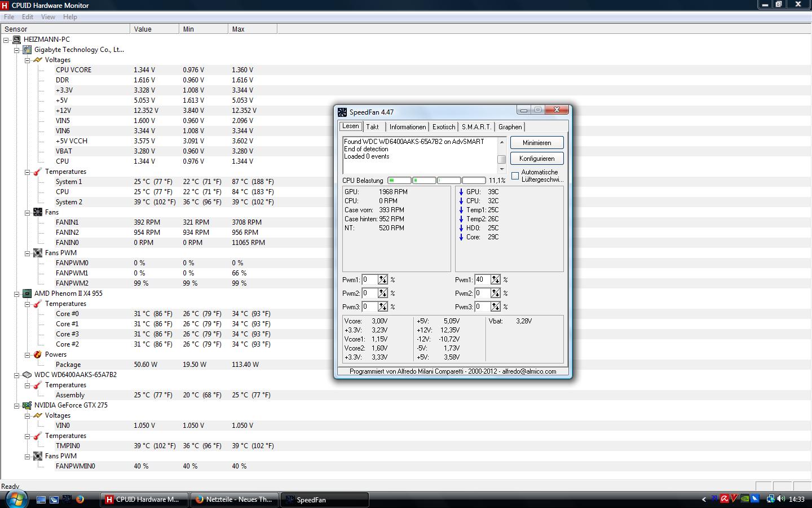Click the Voltages icon under Gigabyte motherboard
812x508 pixels.
[x=38, y=60]
